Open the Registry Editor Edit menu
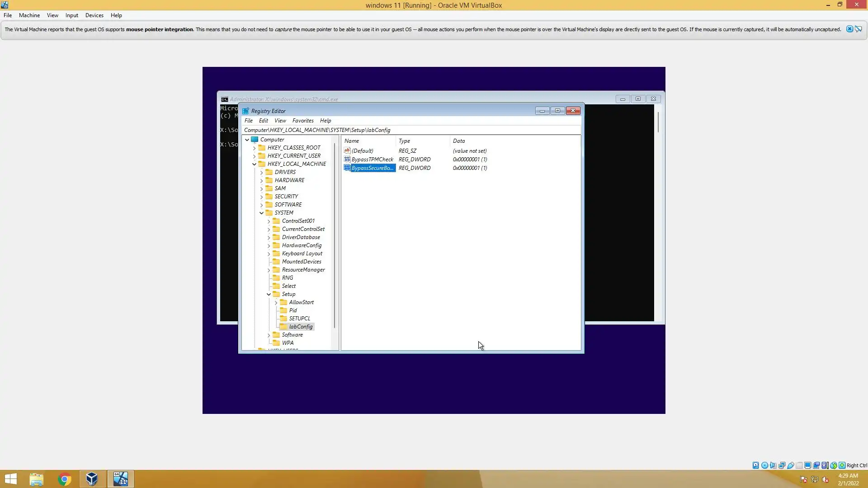 [x=263, y=121]
